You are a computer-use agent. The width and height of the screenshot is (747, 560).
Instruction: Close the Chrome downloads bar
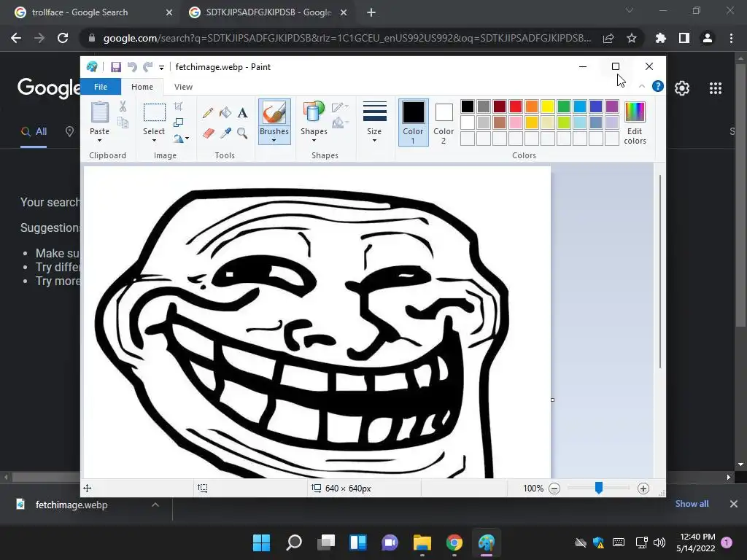(x=734, y=504)
